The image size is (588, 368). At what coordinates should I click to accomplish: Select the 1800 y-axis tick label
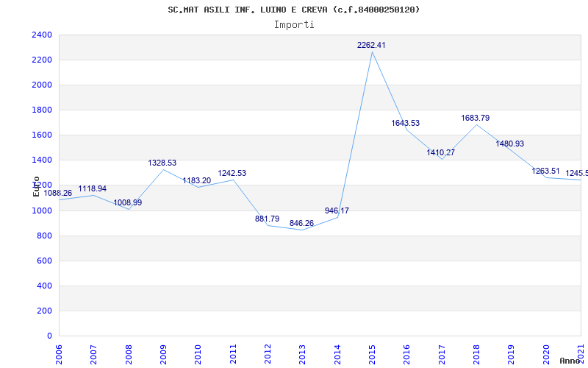(x=42, y=110)
